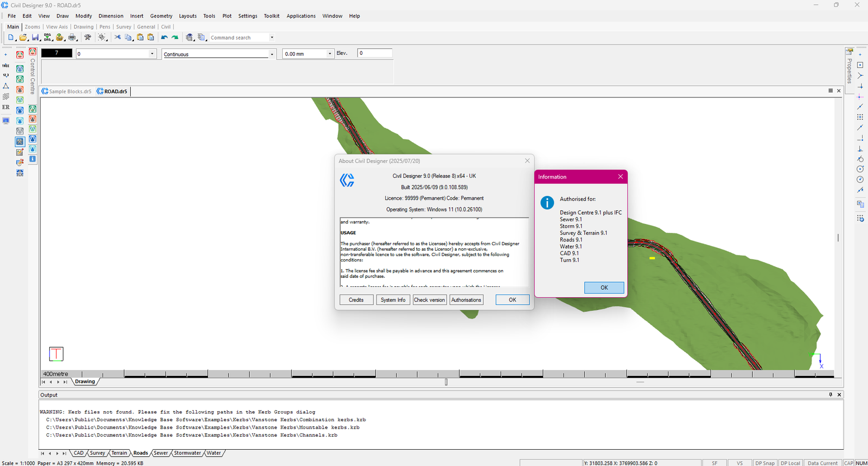
Task: Click the New file icon
Action: click(10, 37)
